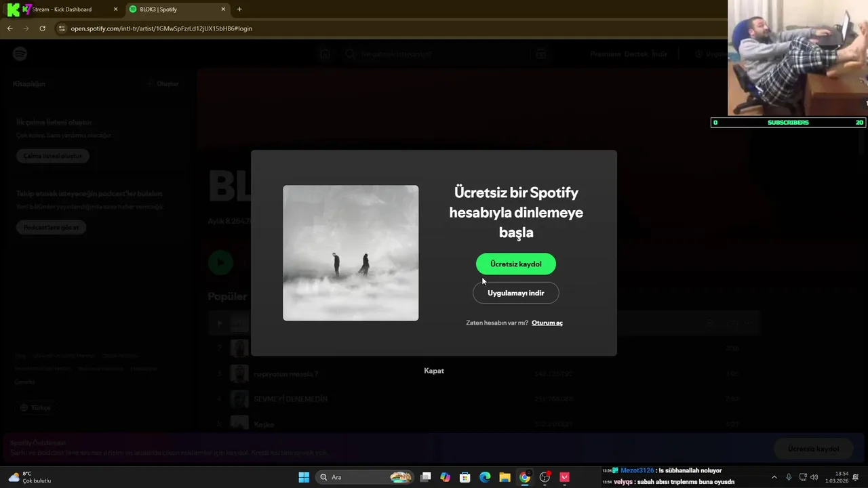
Task: Open the Oturum aç login link
Action: pyautogui.click(x=547, y=323)
